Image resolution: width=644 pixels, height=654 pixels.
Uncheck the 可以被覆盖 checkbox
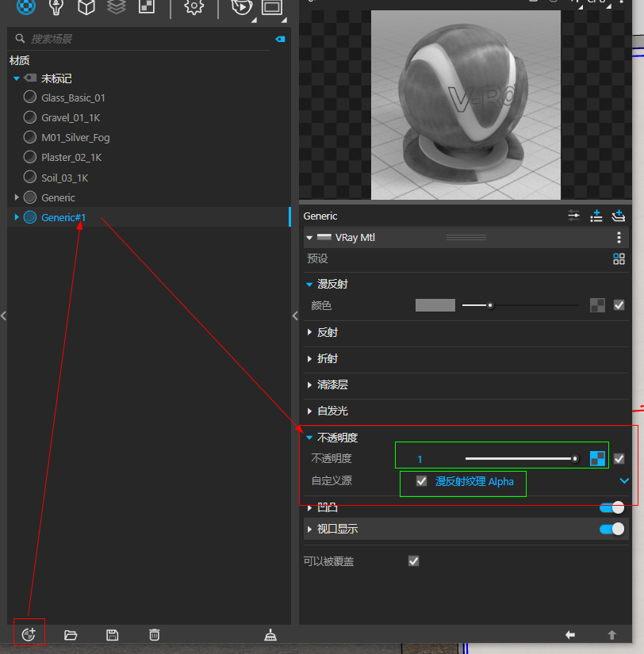coord(413,561)
